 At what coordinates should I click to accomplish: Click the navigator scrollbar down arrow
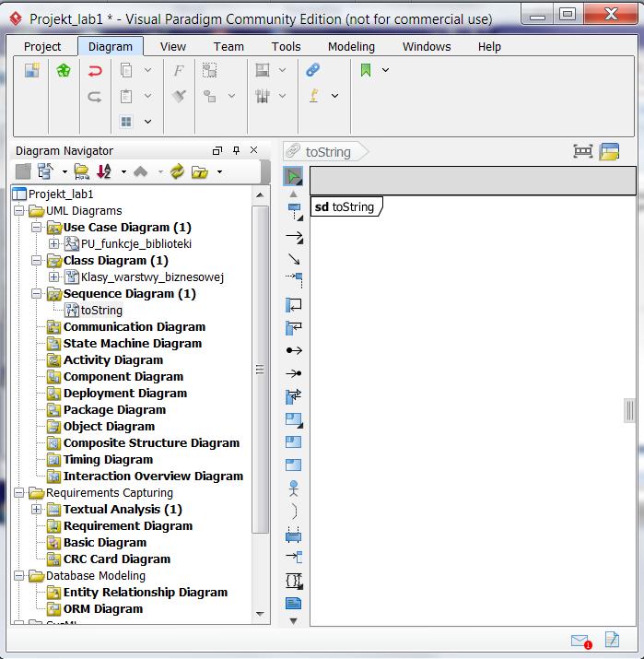pos(260,614)
